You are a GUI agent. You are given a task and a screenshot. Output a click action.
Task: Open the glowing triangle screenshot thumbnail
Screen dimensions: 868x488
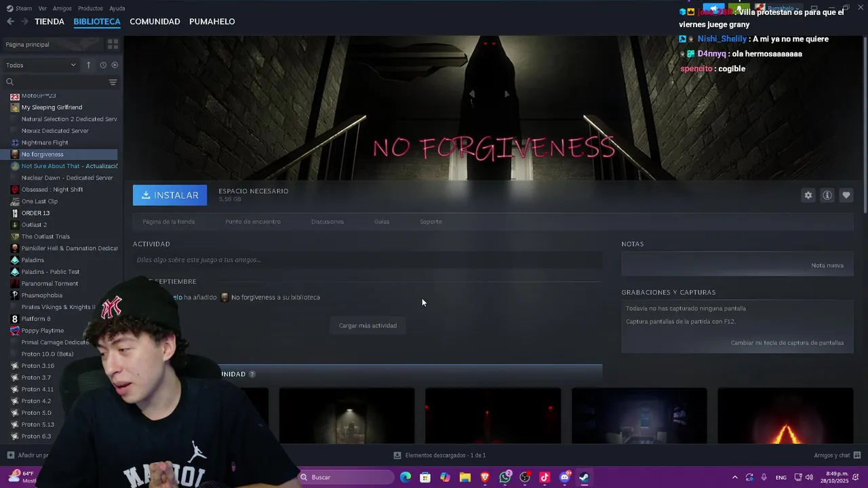(785, 416)
